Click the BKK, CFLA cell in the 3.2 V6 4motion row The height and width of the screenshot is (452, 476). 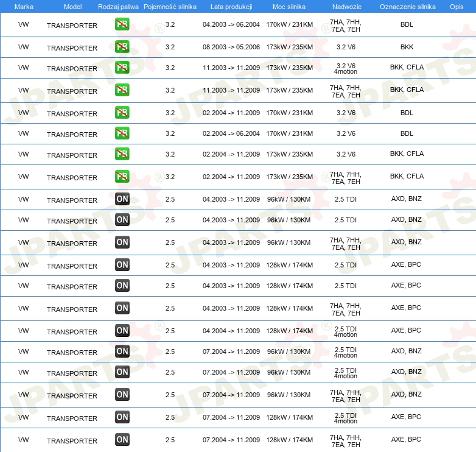pos(407,67)
